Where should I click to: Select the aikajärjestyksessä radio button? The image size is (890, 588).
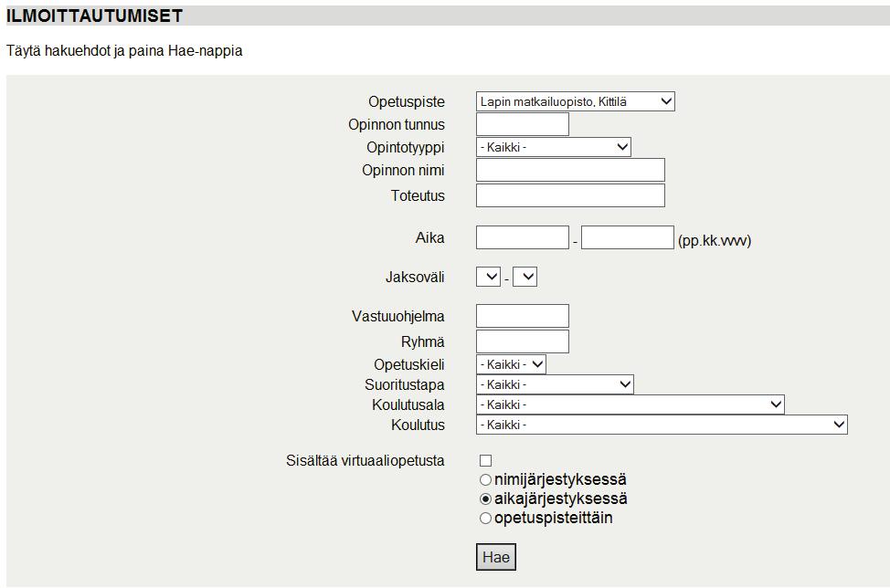point(485,499)
